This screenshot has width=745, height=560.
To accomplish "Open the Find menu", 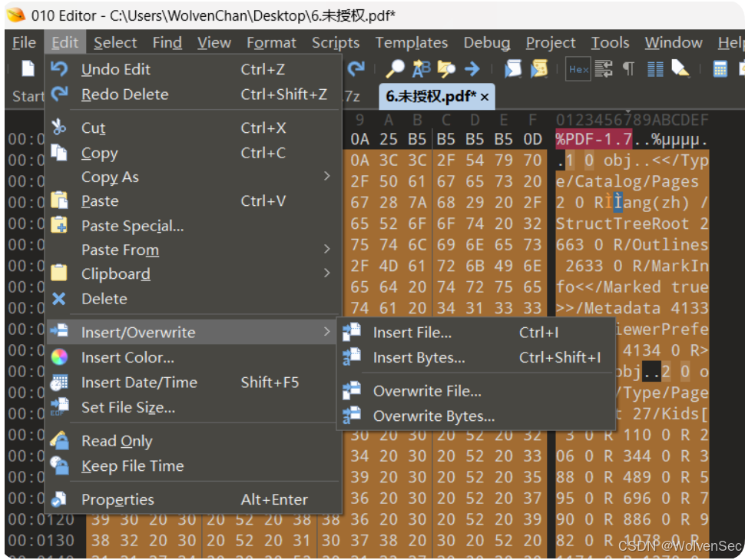I will (x=167, y=42).
